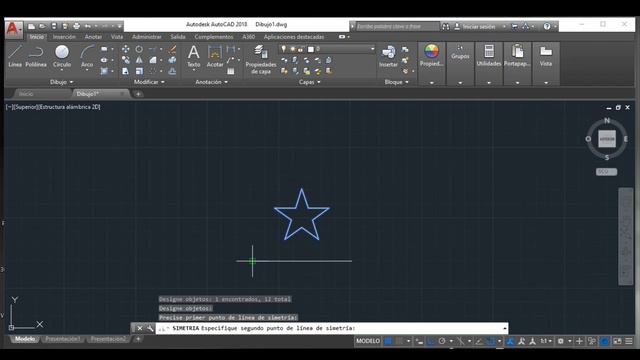The image size is (640, 360).
Task: Toggle object snap (2D) in status bar
Action: click(x=491, y=341)
